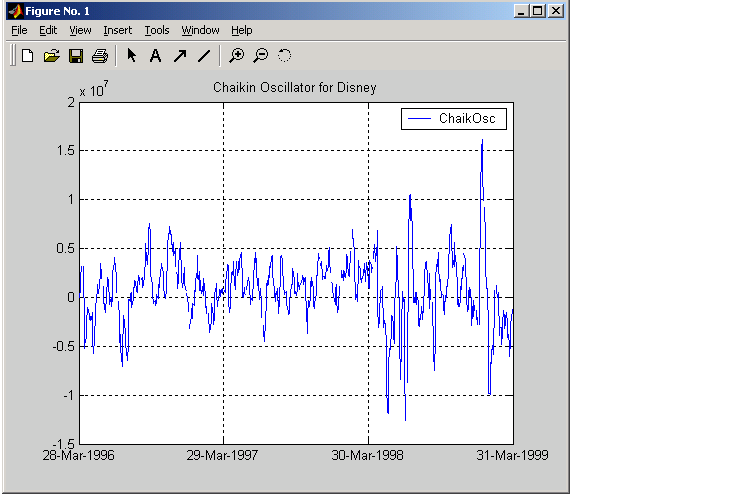Activate the Zoom Out magnifier tool

tap(261, 56)
